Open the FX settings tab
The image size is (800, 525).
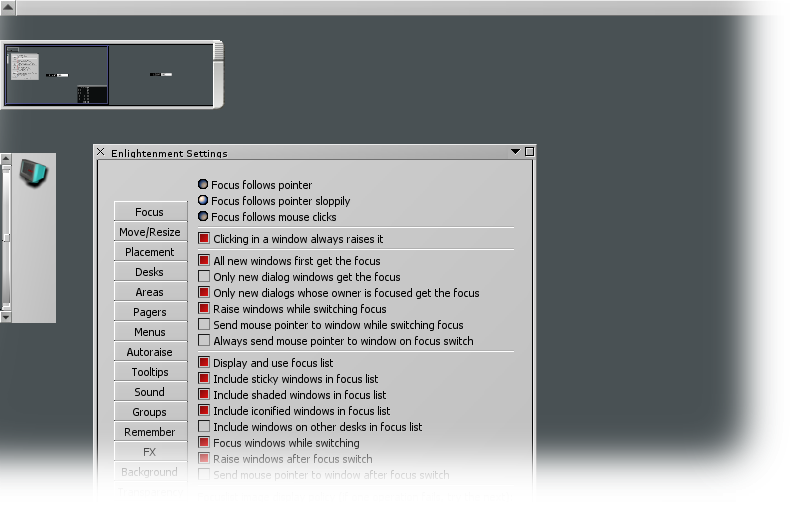pyautogui.click(x=150, y=452)
